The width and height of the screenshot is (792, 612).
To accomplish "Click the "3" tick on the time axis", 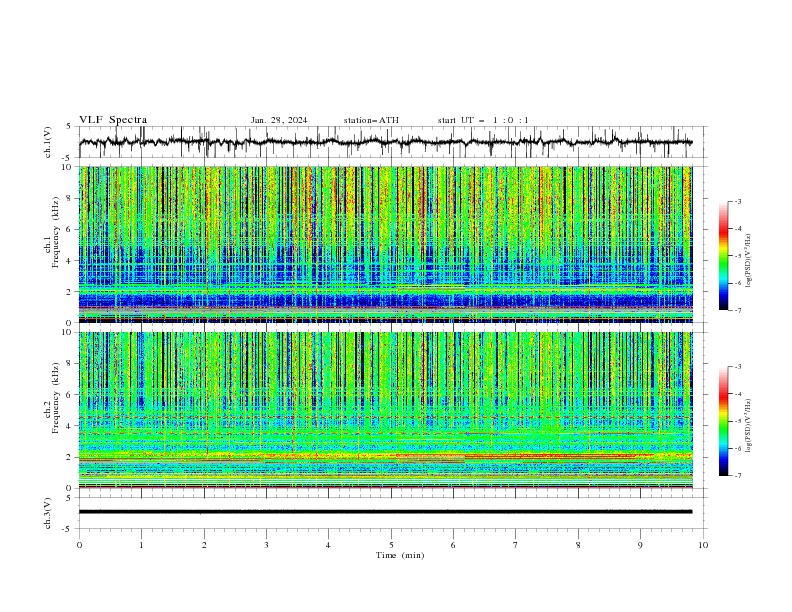I will point(266,545).
